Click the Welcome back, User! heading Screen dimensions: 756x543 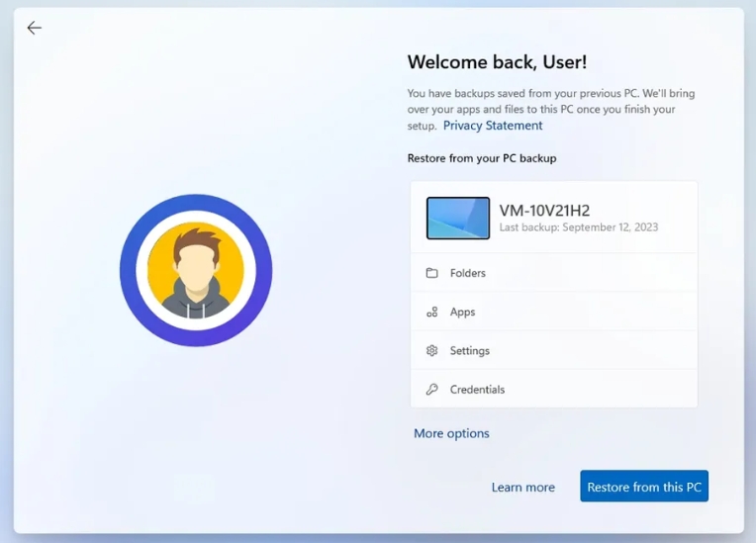pos(497,62)
